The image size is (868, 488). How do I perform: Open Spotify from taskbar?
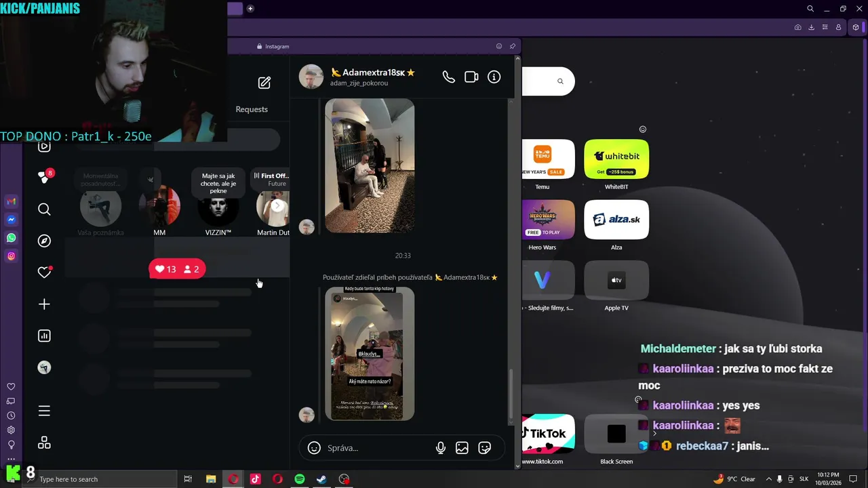(300, 479)
